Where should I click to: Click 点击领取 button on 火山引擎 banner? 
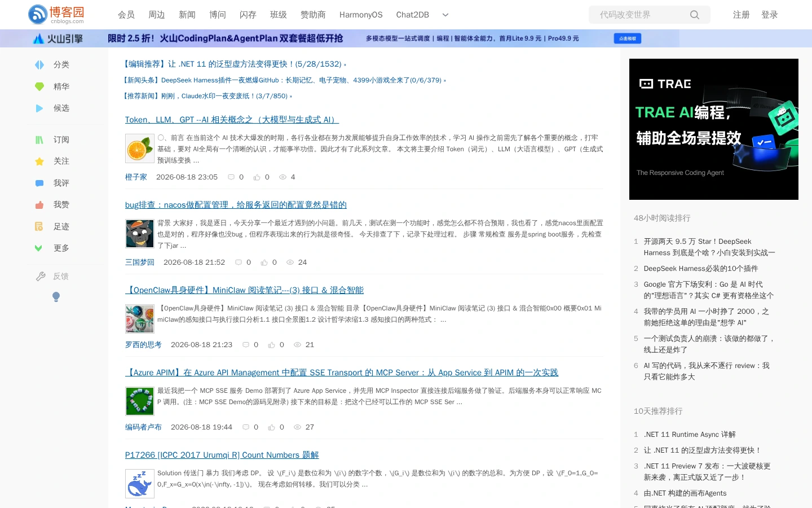click(x=628, y=38)
